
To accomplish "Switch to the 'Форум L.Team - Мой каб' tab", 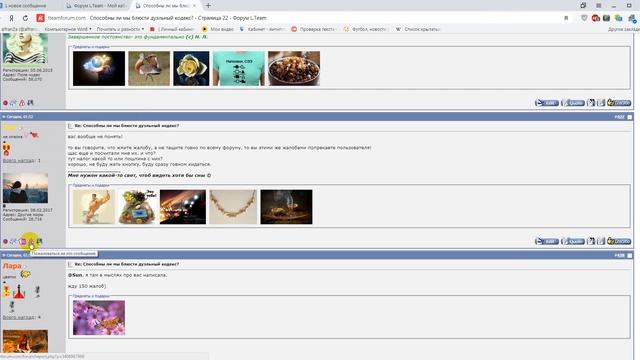I will pos(97,6).
